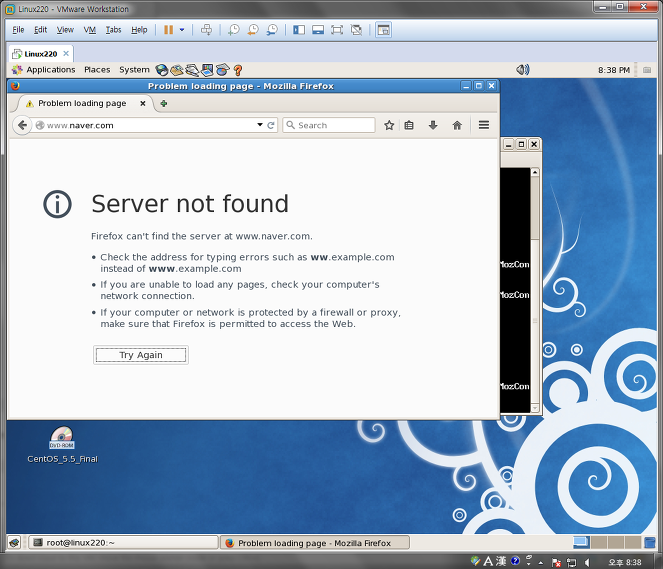This screenshot has height=569, width=663.
Task: Open the snapshot manager
Action: coord(272,30)
